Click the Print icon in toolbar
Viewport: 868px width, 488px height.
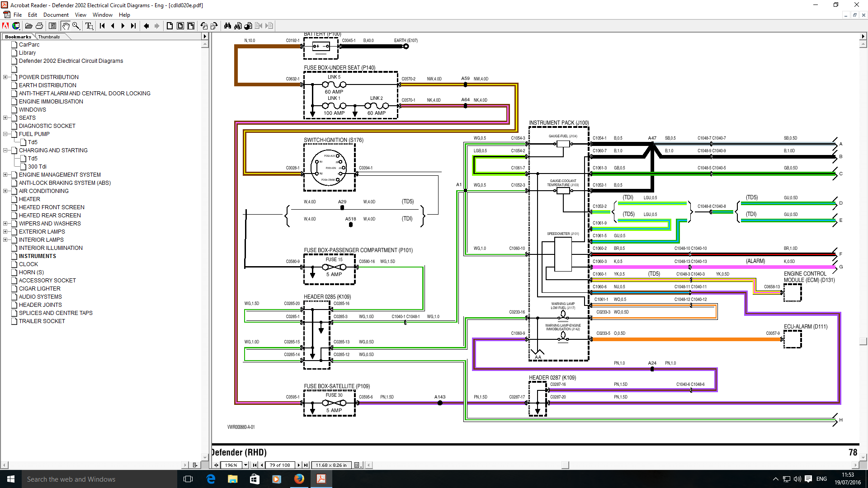(39, 26)
